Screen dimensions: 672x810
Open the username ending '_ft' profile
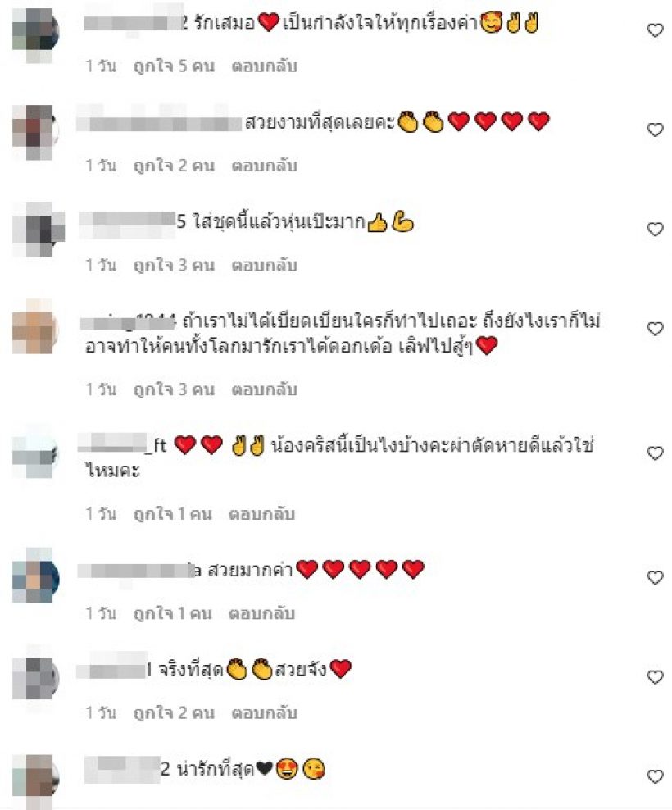[122, 445]
